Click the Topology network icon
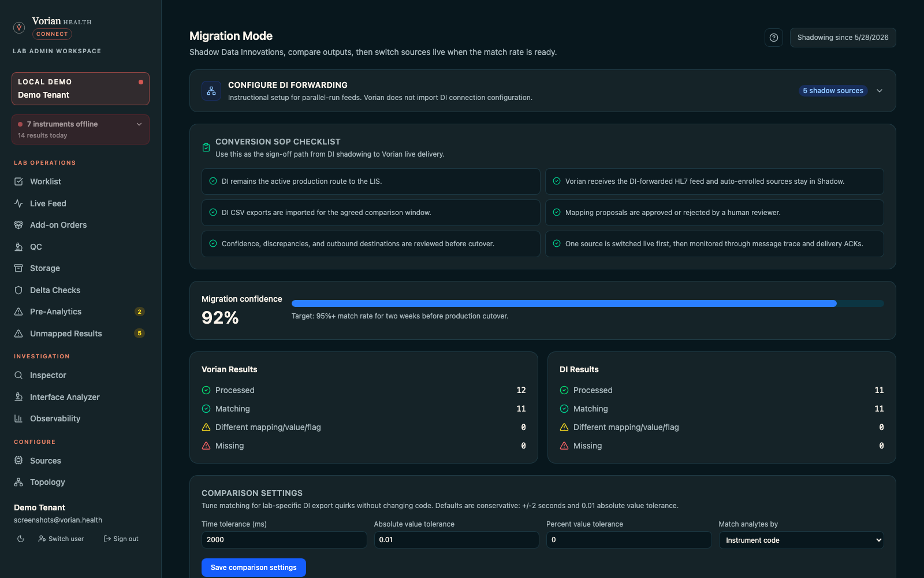The width and height of the screenshot is (924, 578). 18,482
